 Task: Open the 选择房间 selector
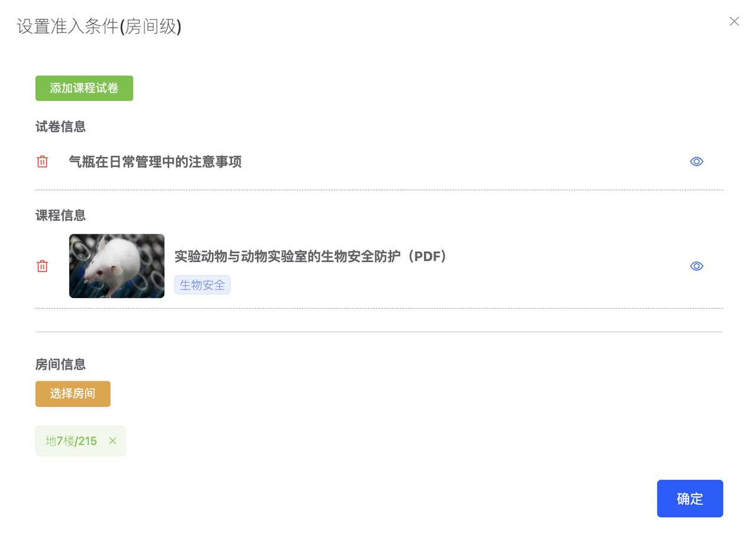pyautogui.click(x=73, y=394)
